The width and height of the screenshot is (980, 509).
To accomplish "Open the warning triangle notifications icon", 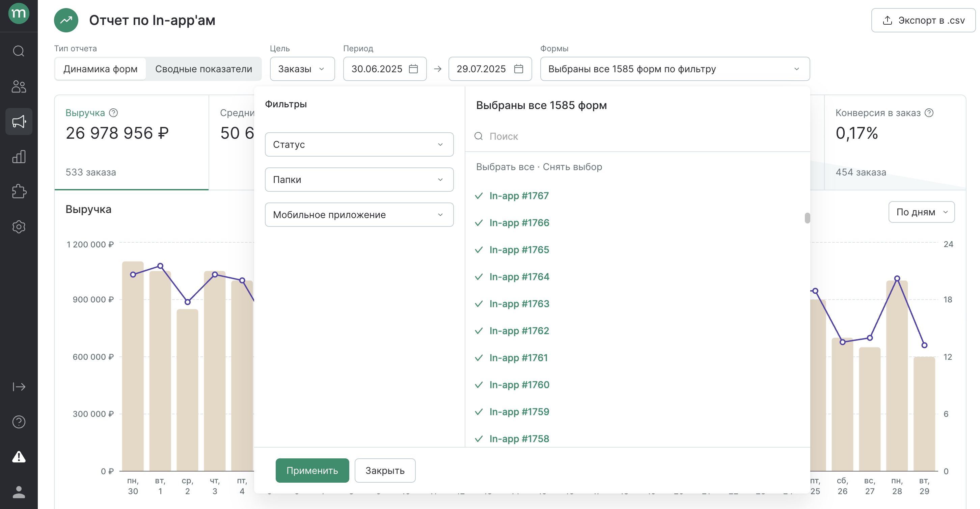I will tap(19, 457).
